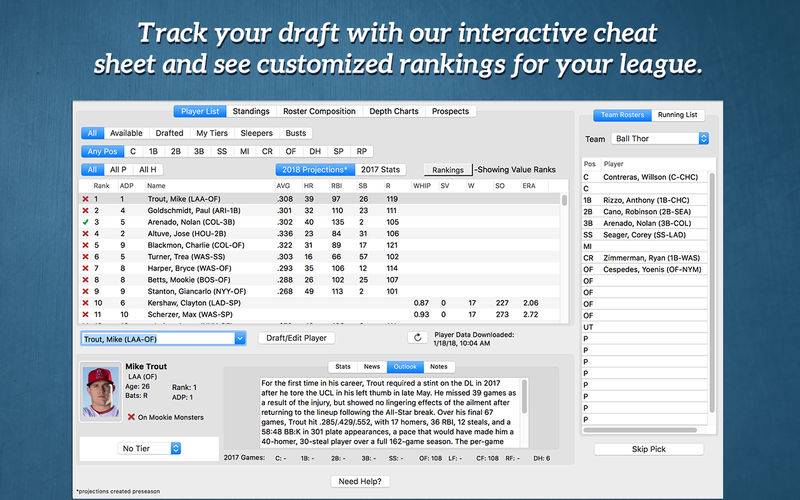Sort by the ERA column header

[x=529, y=186]
